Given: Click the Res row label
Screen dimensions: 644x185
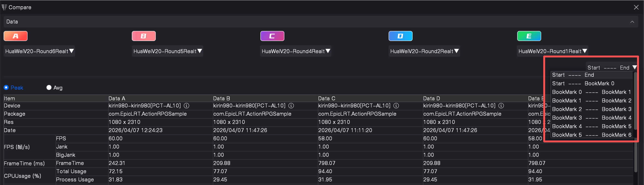Looking at the screenshot, I should (x=8, y=122).
